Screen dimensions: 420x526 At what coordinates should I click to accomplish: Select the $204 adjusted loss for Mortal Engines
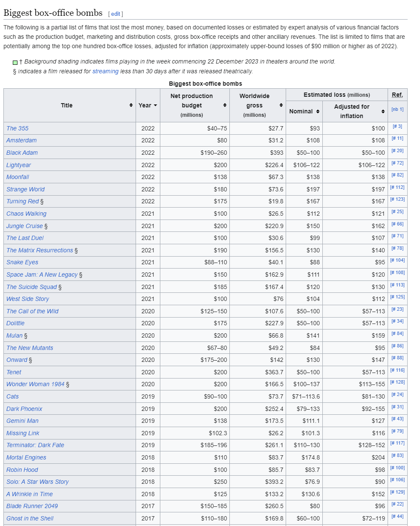point(355,457)
